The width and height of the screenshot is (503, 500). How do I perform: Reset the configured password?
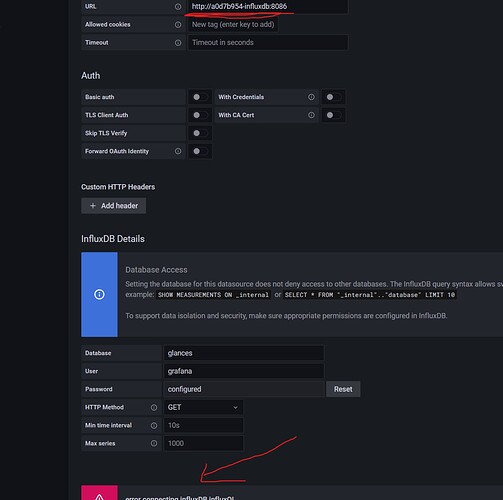point(343,389)
